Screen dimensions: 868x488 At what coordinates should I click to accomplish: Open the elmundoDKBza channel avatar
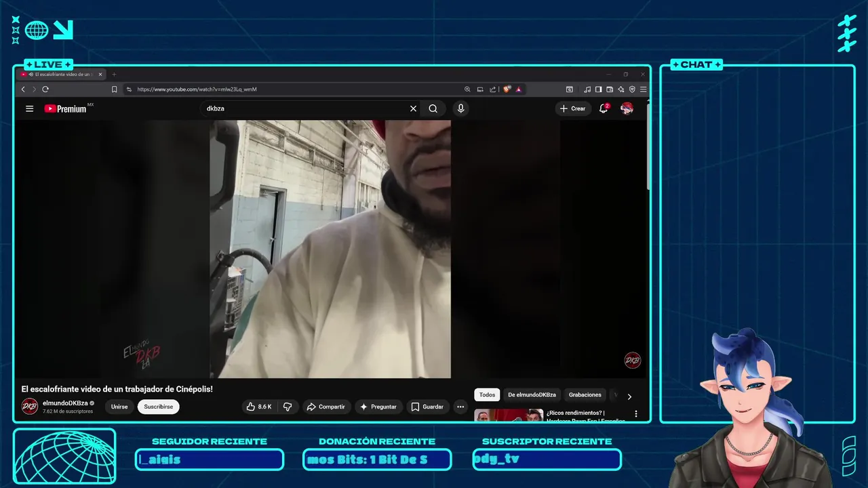[x=30, y=407]
